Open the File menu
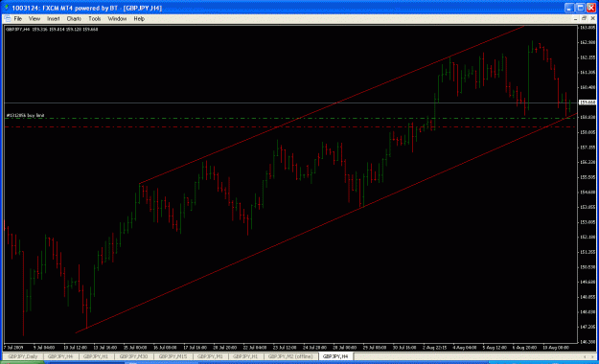The height and width of the screenshot is (364, 599). pyautogui.click(x=18, y=19)
